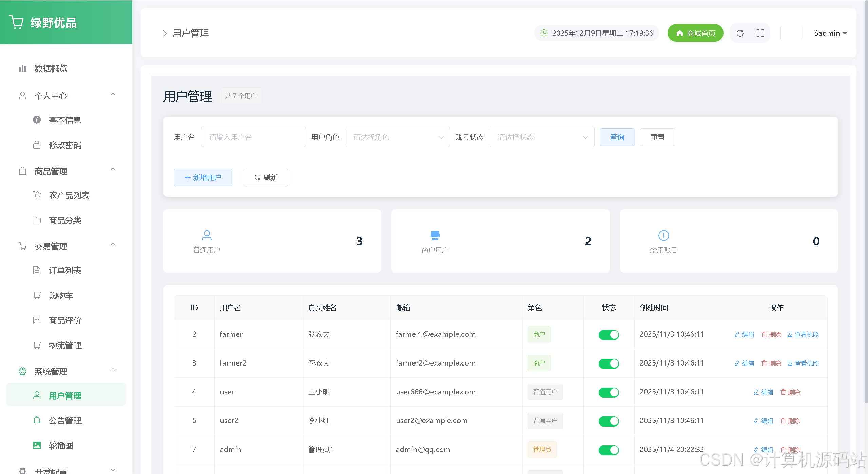Click the 新增用户 button
This screenshot has height=474, width=868.
(x=203, y=177)
